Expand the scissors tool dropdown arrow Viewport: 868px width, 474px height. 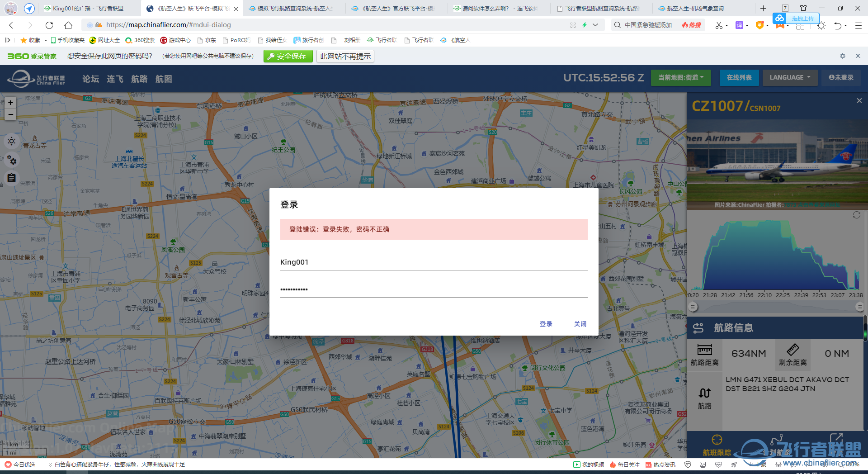point(726,26)
